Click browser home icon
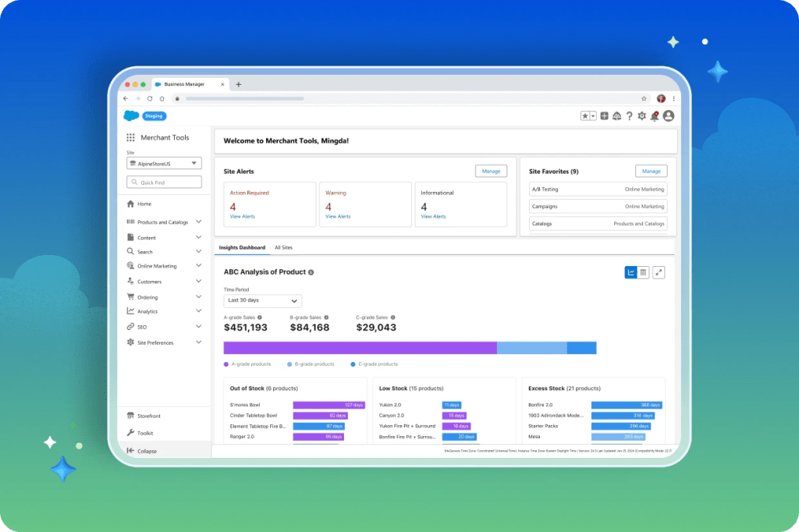Viewport: 799px width, 532px height. click(162, 98)
